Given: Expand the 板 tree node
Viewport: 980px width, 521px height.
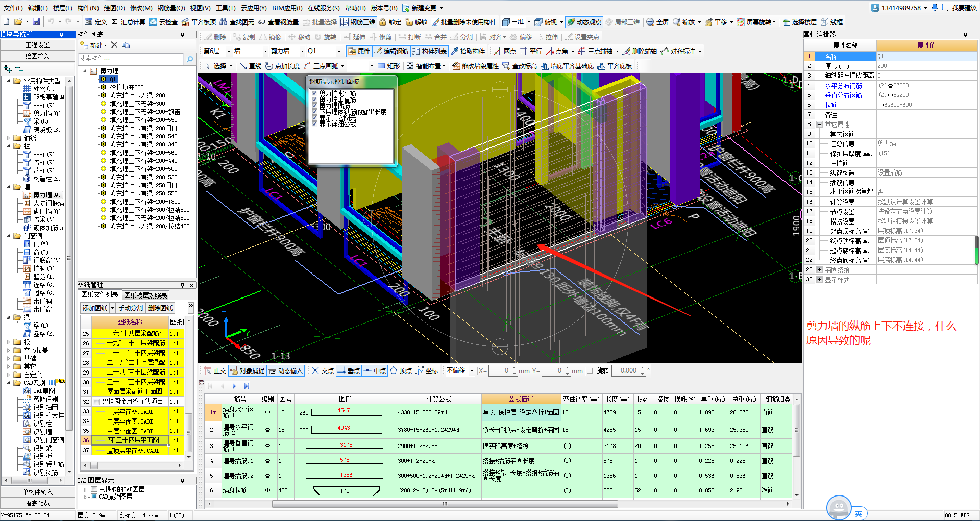Looking at the screenshot, I should 9,342.
